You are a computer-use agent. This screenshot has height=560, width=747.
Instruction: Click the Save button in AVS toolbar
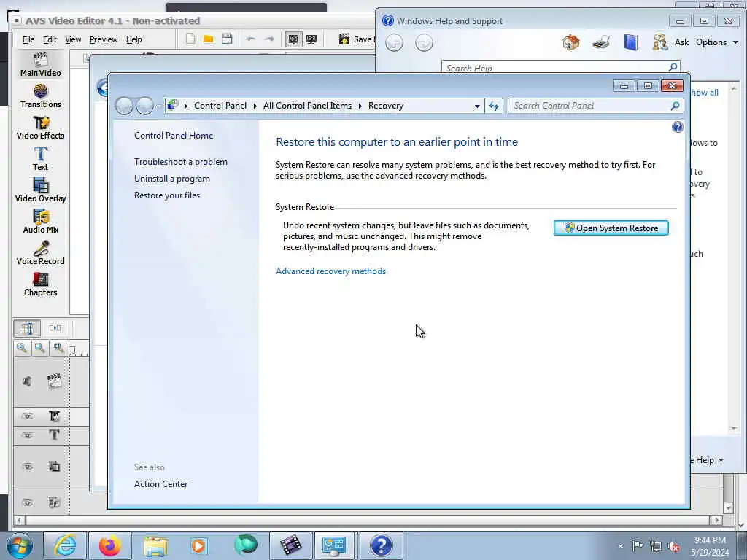click(355, 39)
